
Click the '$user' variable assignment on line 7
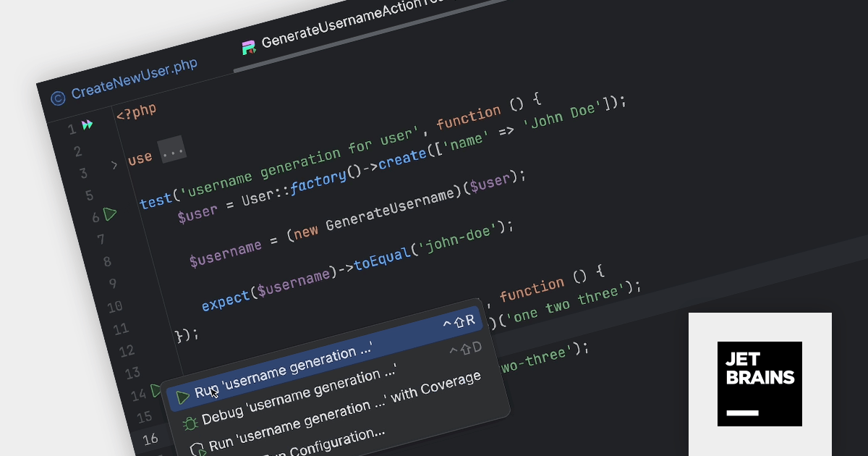tap(197, 212)
